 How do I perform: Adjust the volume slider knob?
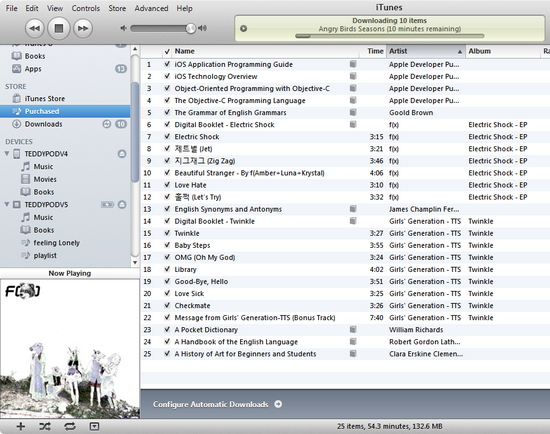click(x=190, y=28)
